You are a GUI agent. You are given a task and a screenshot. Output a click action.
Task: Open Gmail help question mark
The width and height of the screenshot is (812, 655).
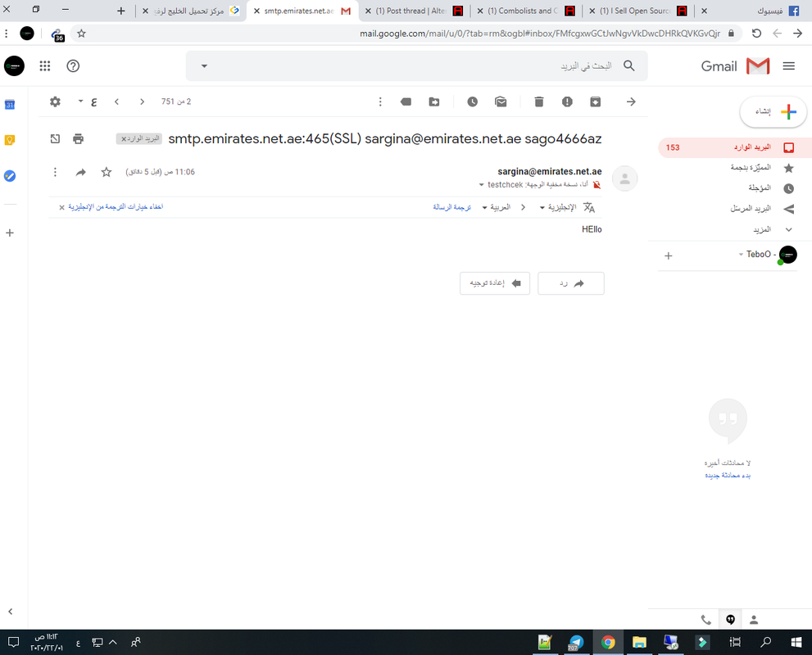pyautogui.click(x=73, y=65)
